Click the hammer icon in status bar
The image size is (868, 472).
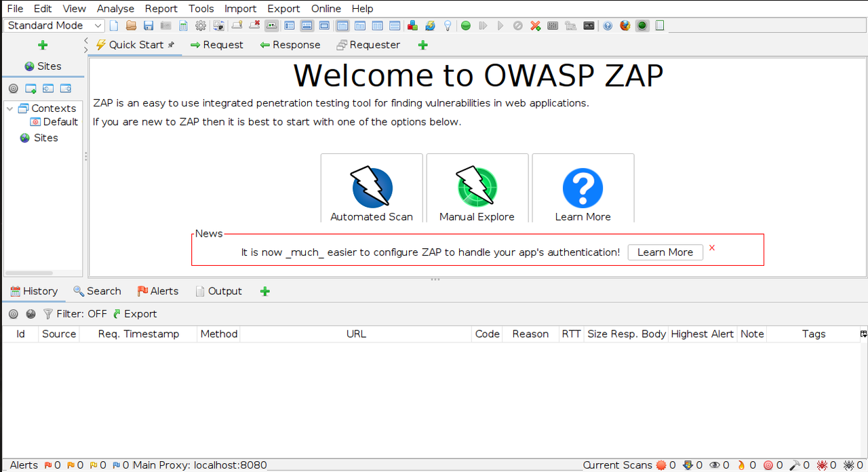coord(795,465)
